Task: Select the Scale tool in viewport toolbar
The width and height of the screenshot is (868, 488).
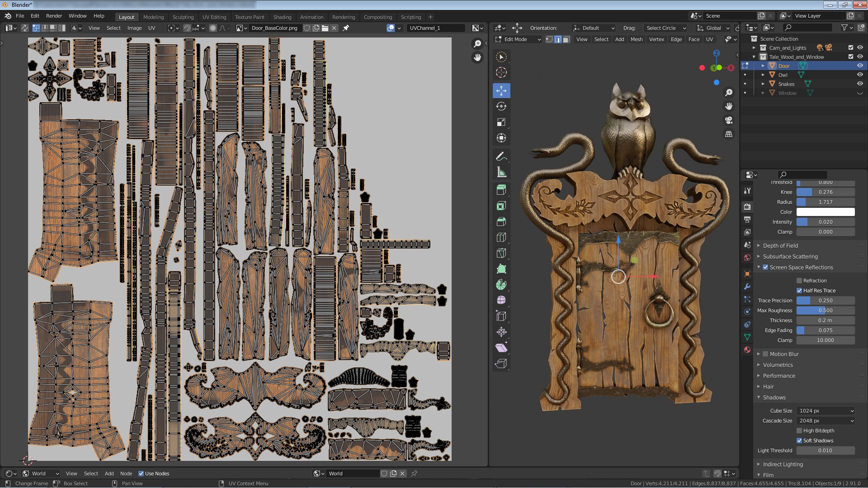Action: pos(501,122)
